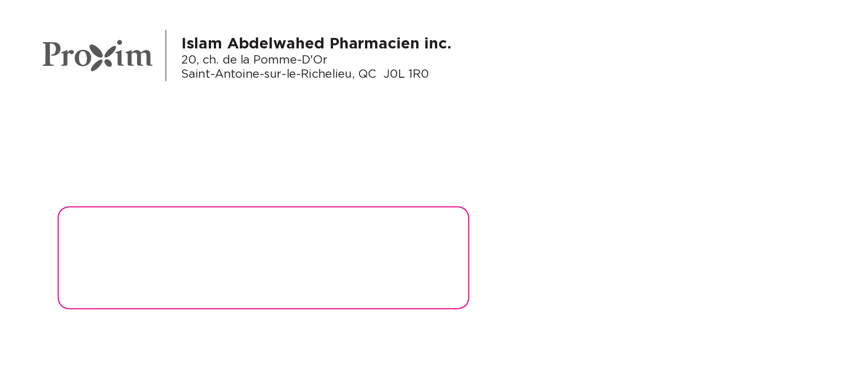This screenshot has width=868, height=377.
Task: Click the "ch. de la" address text
Action: click(x=226, y=60)
